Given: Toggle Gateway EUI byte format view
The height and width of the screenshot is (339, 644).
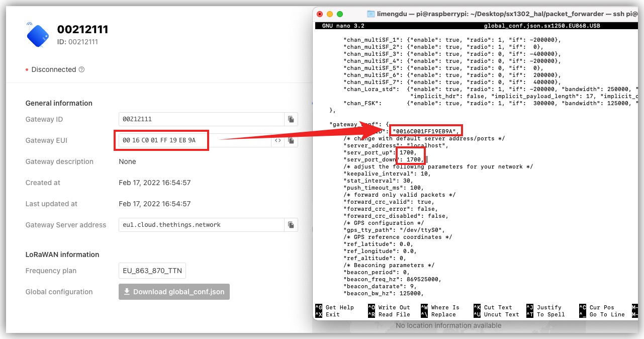Looking at the screenshot, I should (x=278, y=141).
